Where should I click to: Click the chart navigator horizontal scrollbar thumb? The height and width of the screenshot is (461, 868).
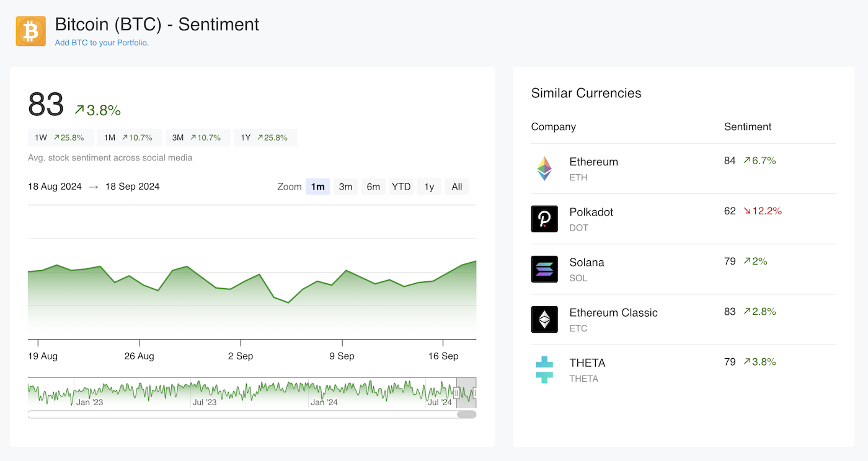pos(466,415)
